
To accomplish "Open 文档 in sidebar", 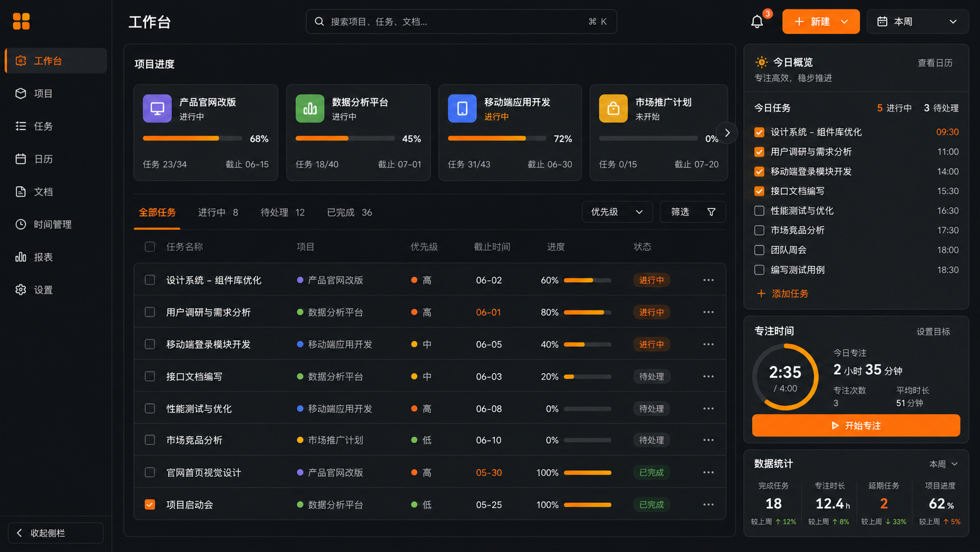I will pyautogui.click(x=56, y=192).
